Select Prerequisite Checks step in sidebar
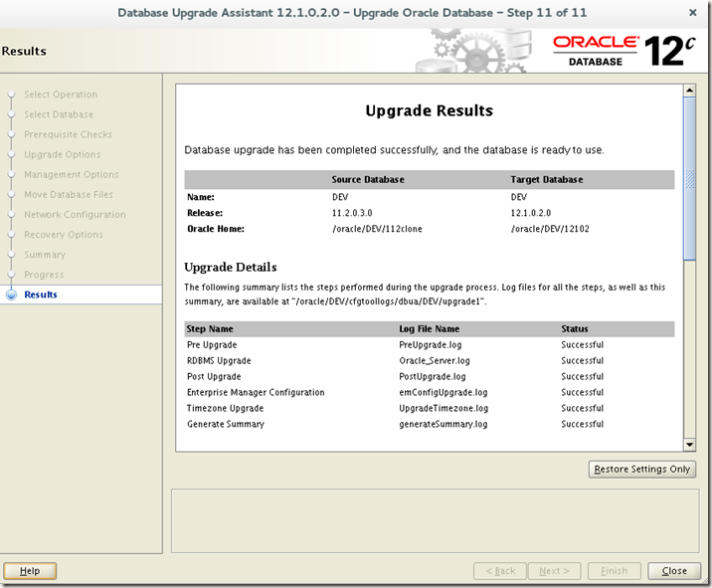This screenshot has height=588, width=712. [x=68, y=134]
